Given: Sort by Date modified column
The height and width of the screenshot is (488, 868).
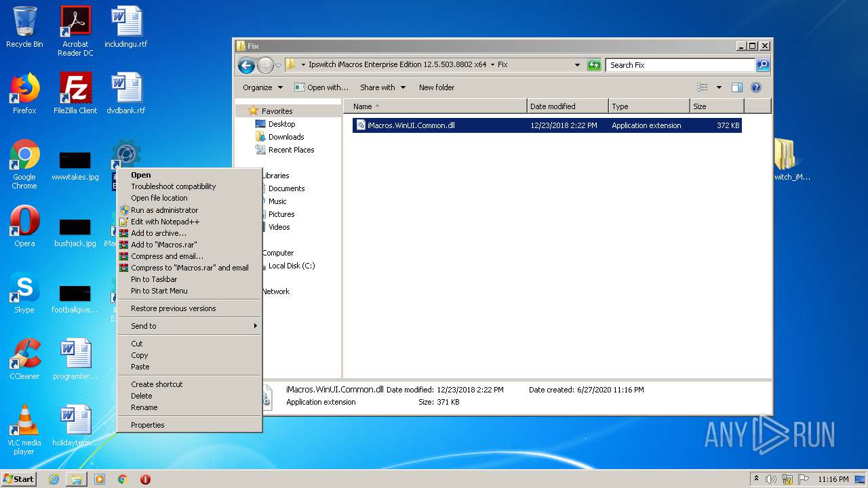Looking at the screenshot, I should click(x=568, y=106).
